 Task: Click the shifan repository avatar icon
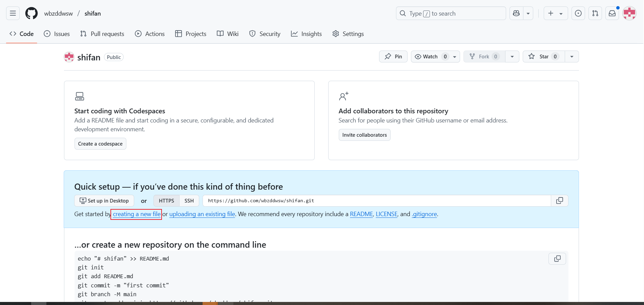(69, 57)
